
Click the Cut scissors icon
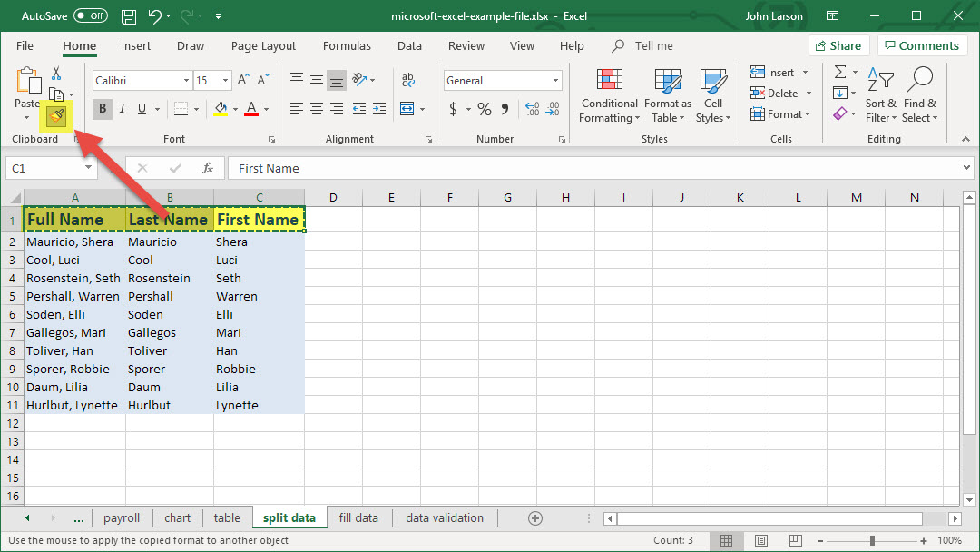click(x=56, y=73)
